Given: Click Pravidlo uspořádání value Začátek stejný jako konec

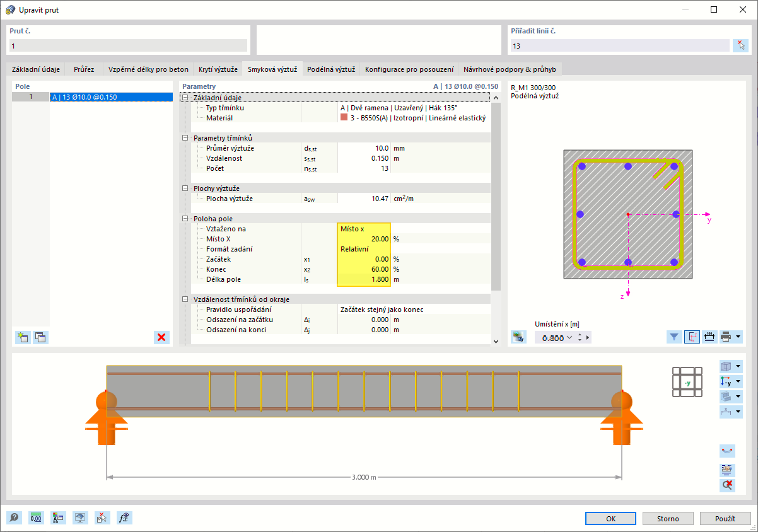Looking at the screenshot, I should coord(414,309).
